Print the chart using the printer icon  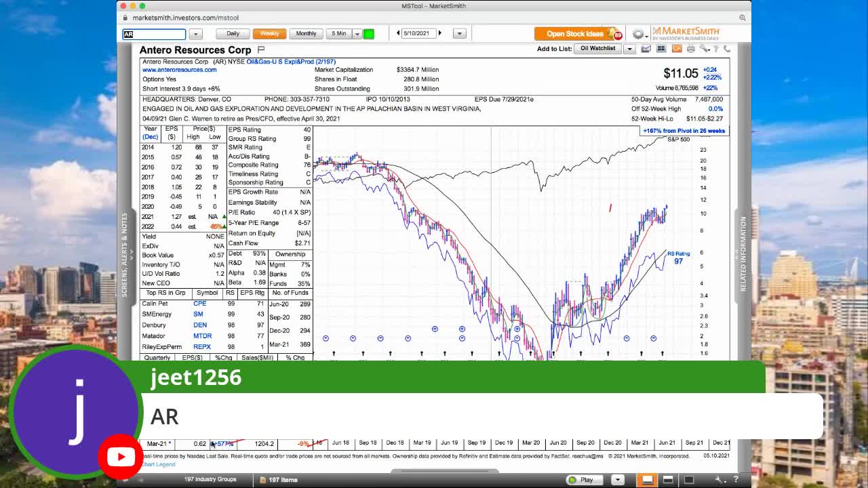pyautogui.click(x=691, y=49)
